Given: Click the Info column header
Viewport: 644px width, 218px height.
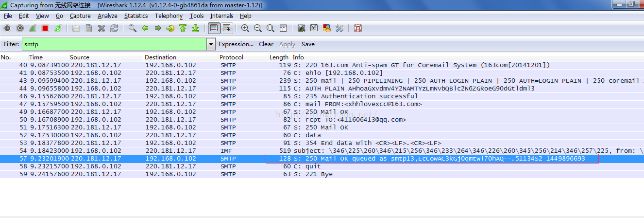Looking at the screenshot, I should [298, 57].
